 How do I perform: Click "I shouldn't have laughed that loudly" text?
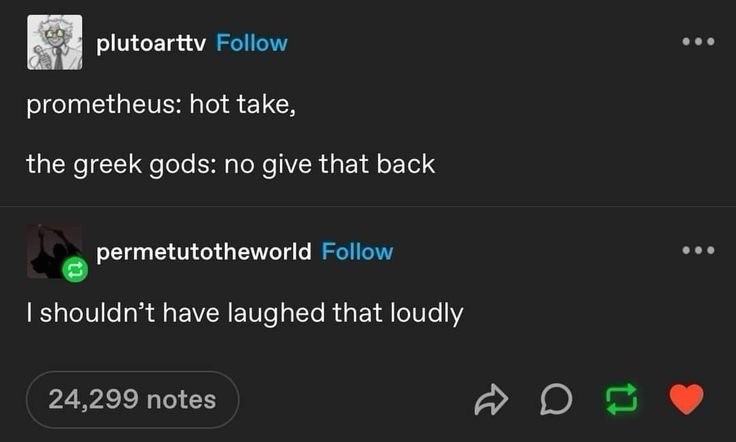(x=245, y=313)
